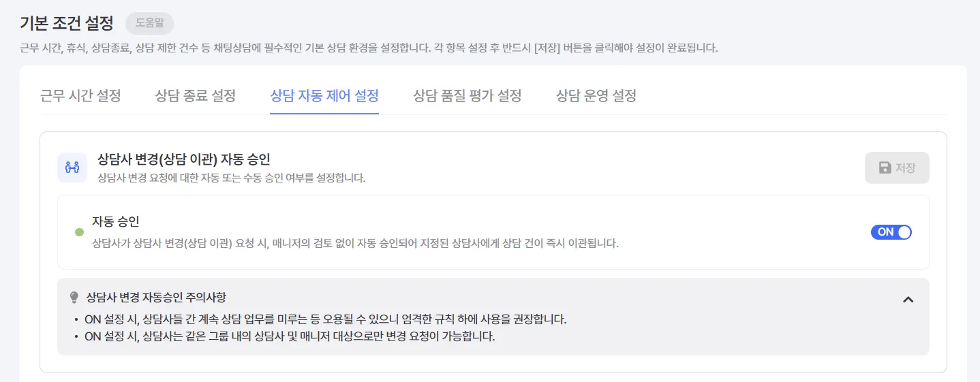The width and height of the screenshot is (980, 382).
Task: Click the 상담사 변경(상담 이관) 자동 승인 heading
Action: (x=184, y=159)
